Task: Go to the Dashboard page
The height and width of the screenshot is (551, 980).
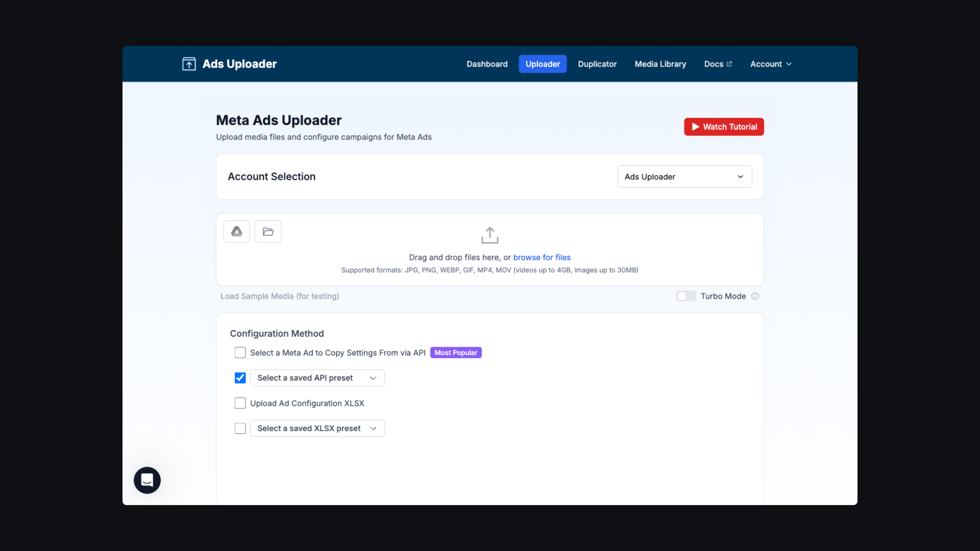Action: point(487,64)
